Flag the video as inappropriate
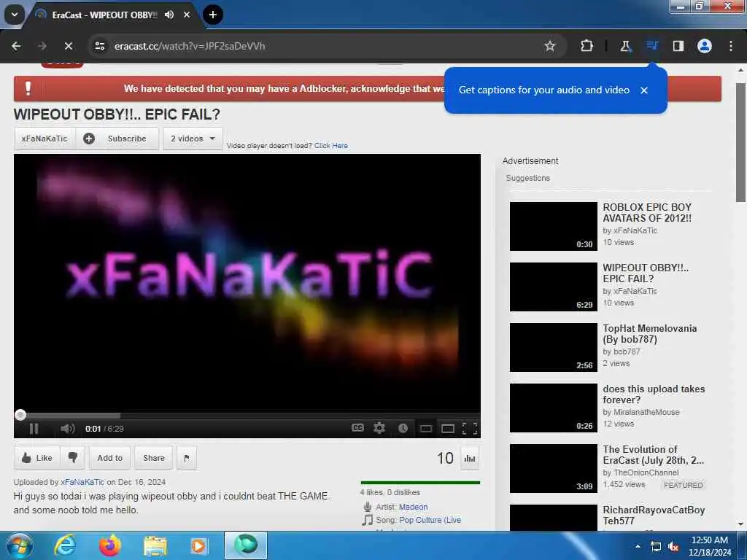 pyautogui.click(x=186, y=458)
